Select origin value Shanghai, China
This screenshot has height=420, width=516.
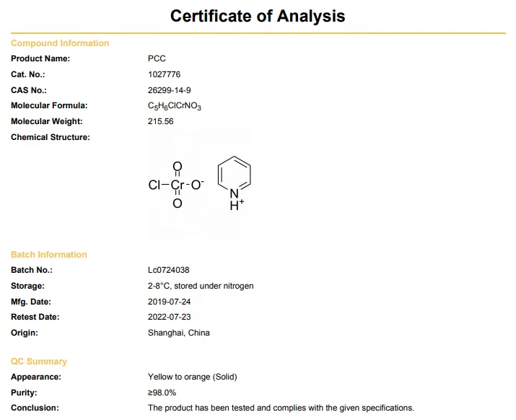click(x=179, y=333)
